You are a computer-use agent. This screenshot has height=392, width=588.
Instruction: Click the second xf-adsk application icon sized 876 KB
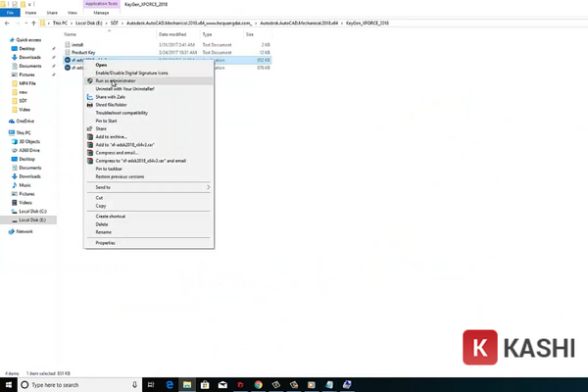(68, 68)
